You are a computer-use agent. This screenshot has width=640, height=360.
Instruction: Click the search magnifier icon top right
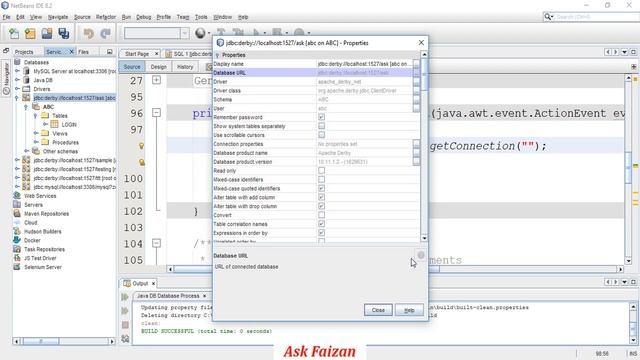(x=548, y=17)
